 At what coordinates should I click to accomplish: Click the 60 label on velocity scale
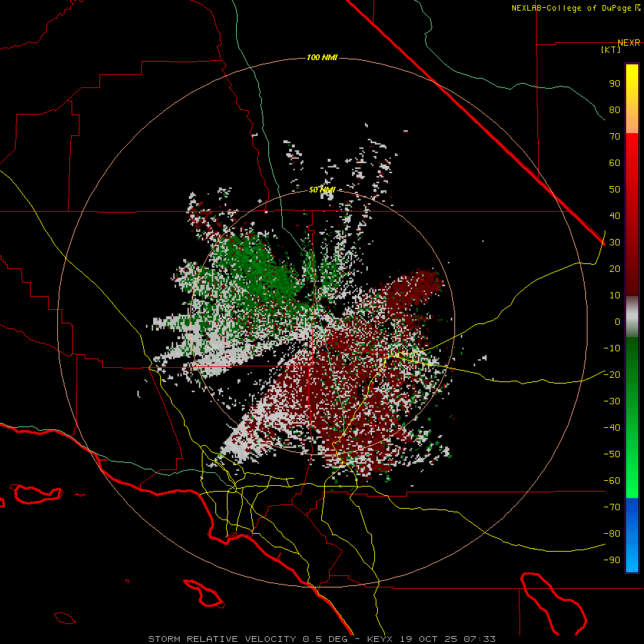615,163
